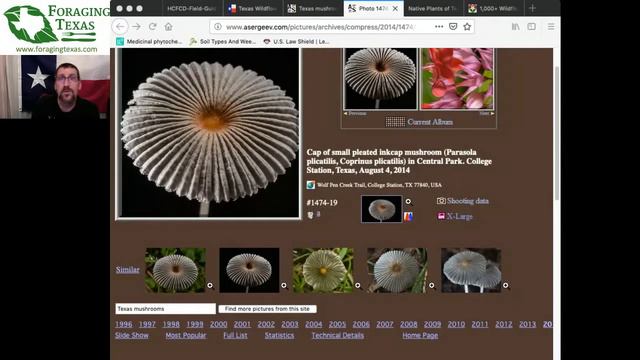Open the browser Library icon
640x360 pixels.
(x=516, y=27)
